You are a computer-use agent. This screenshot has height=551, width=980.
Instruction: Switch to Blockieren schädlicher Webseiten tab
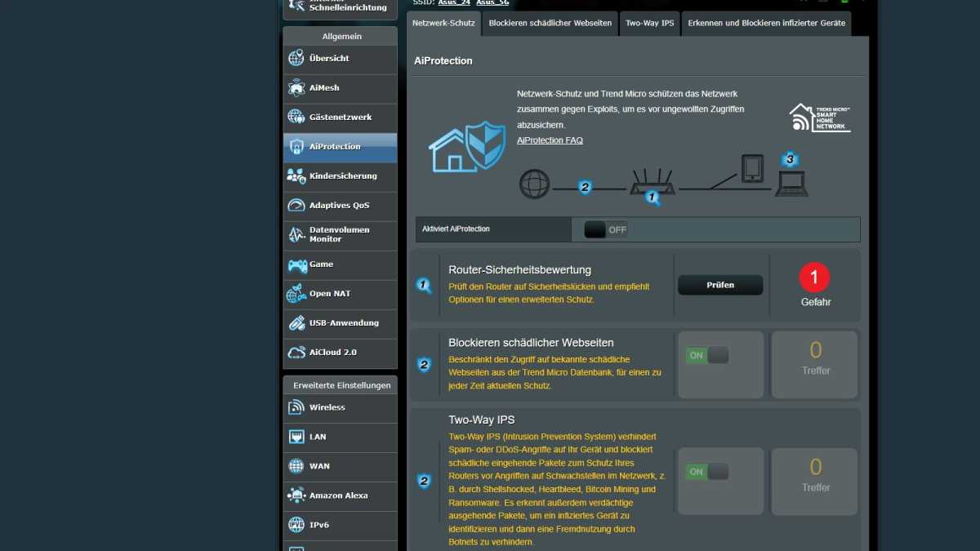(x=550, y=23)
